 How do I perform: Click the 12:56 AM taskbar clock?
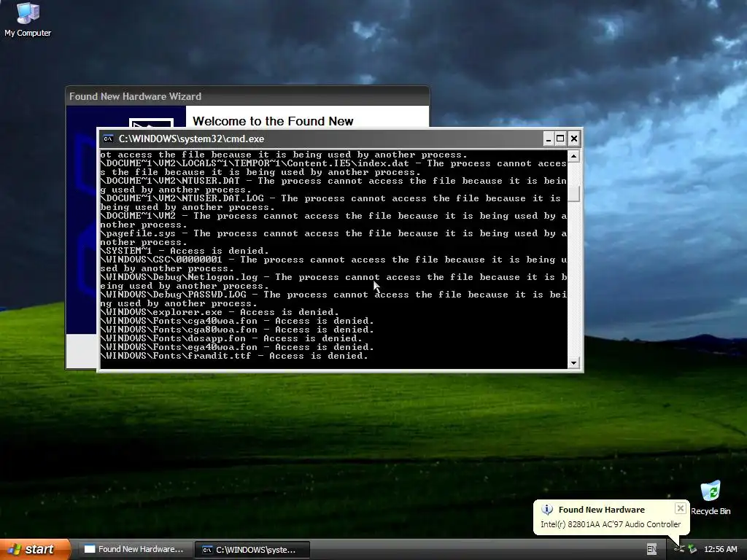(720, 549)
